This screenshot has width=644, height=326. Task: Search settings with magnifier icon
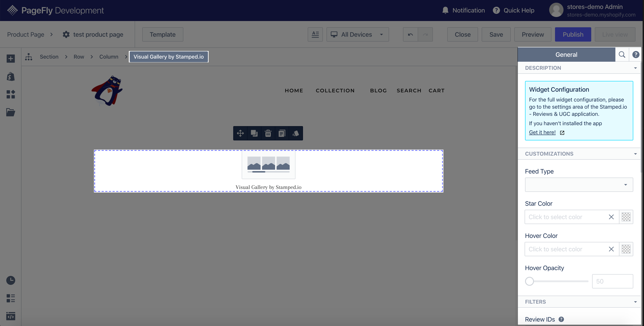[622, 55]
